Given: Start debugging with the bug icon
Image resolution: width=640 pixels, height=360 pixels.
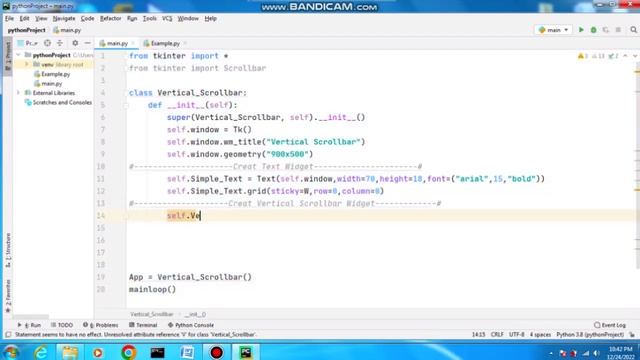Looking at the screenshot, I should click(593, 30).
